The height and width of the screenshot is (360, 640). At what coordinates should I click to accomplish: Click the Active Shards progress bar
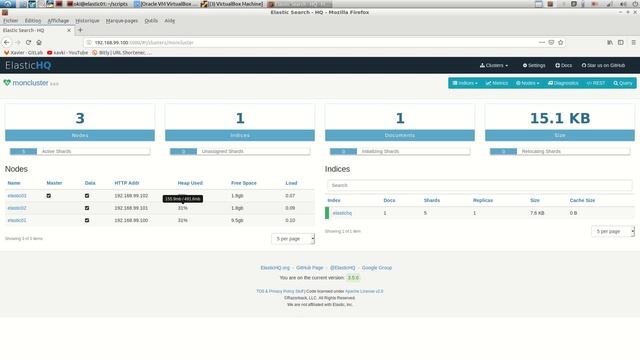(80, 151)
